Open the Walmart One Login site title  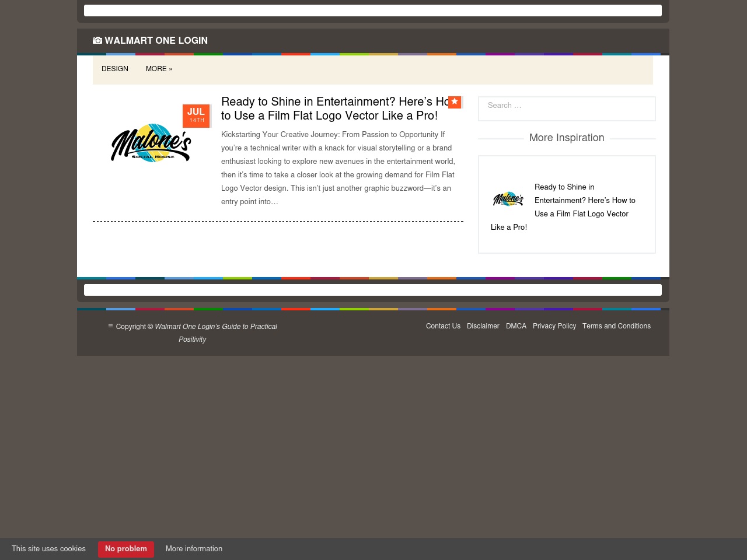click(x=156, y=41)
